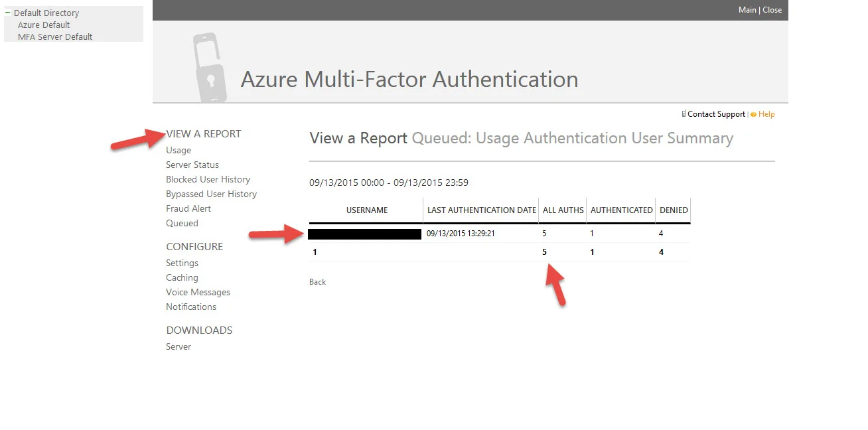Click the VIEW A REPORT heading
This screenshot has height=430, width=868.
point(204,133)
